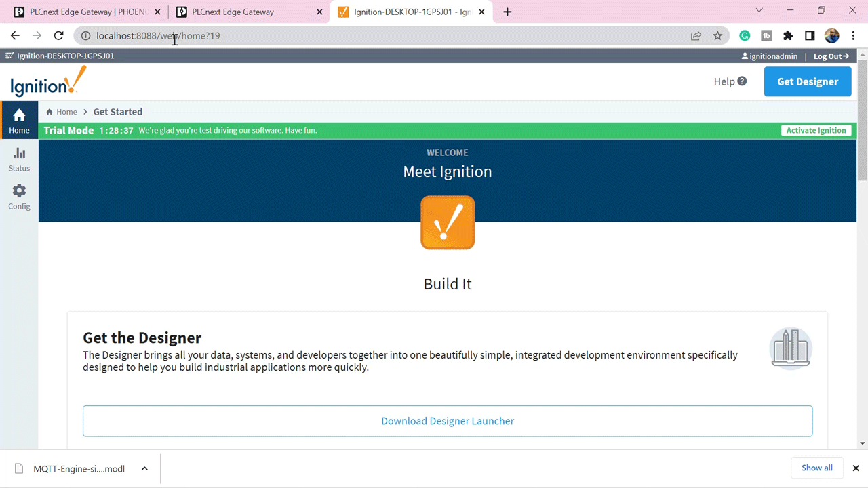Click the Get Designer button

pos(808,81)
